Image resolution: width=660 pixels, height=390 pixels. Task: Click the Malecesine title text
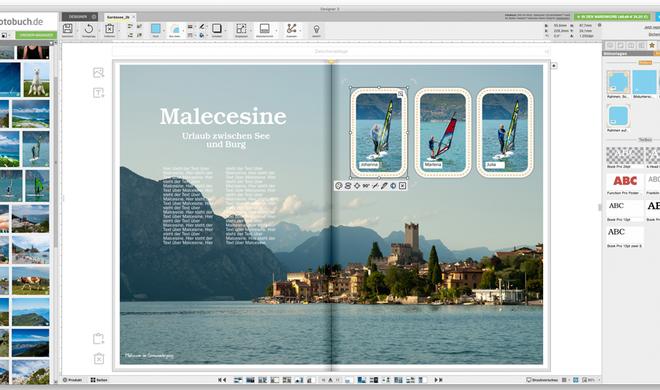pos(223,116)
